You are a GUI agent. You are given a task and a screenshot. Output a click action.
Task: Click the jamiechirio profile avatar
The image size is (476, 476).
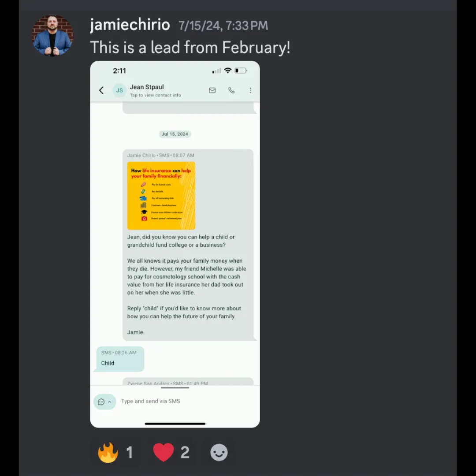tap(52, 36)
